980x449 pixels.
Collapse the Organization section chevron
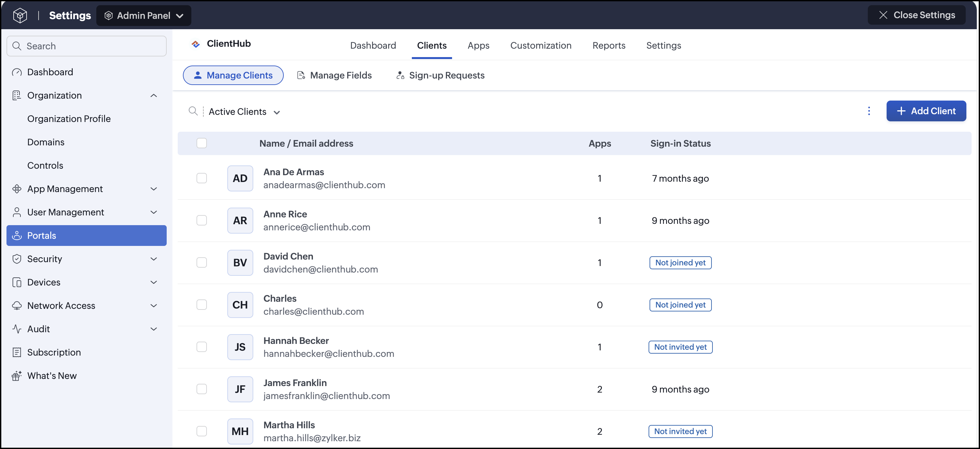[x=154, y=95]
